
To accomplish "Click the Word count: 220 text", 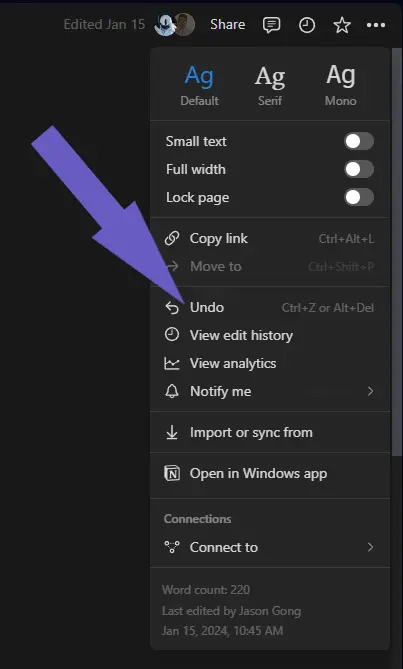I will pos(206,590).
